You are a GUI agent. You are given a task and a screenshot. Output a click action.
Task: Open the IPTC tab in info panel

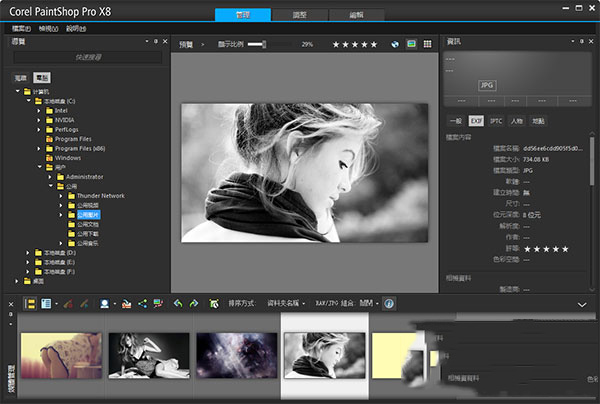point(496,121)
